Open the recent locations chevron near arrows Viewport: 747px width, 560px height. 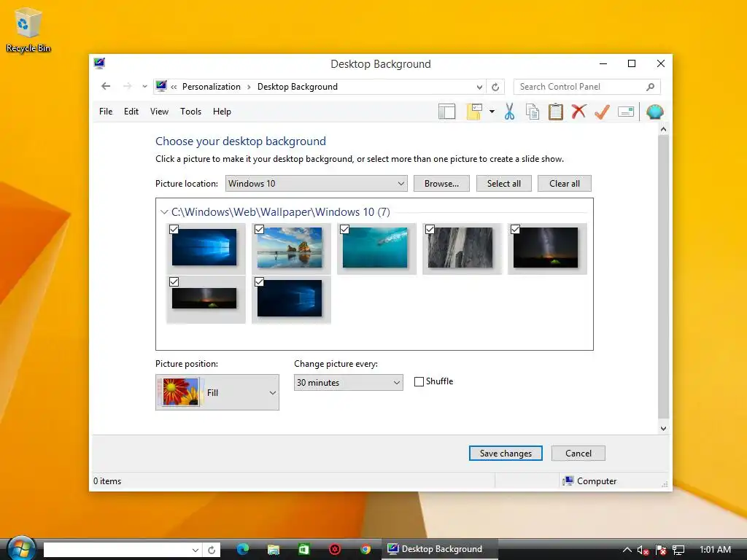(x=144, y=87)
